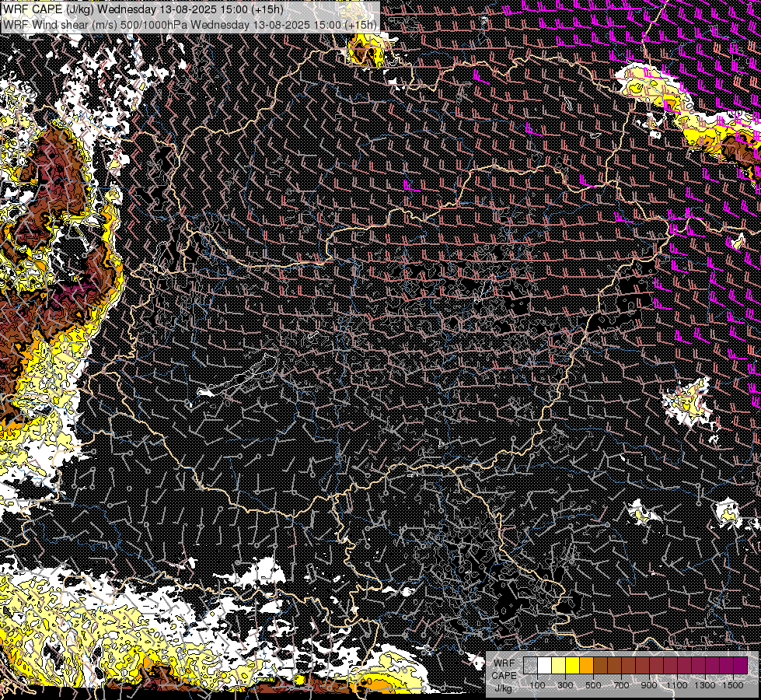Viewport: 761px width, 700px height.
Task: Click the legend's CAPE label
Action: [504, 676]
